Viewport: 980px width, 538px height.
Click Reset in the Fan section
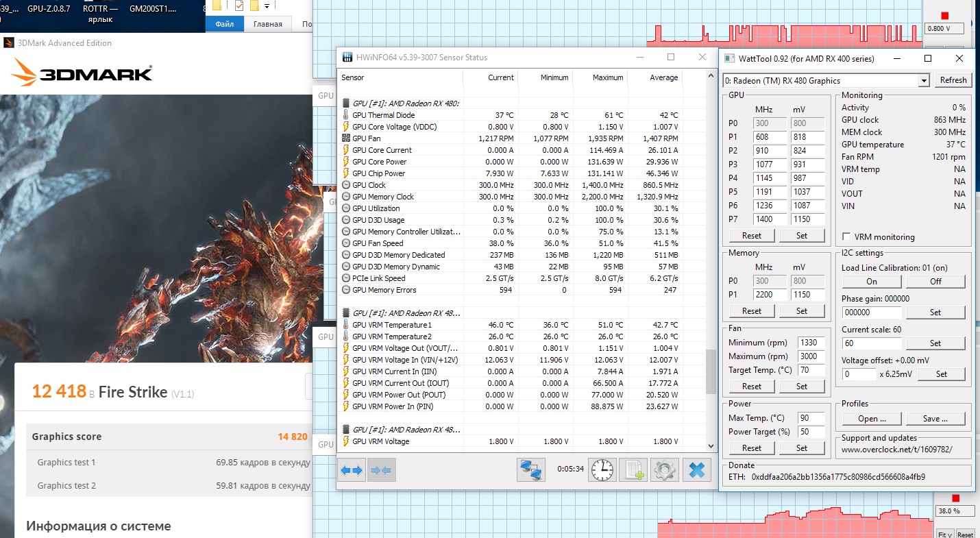coord(752,387)
